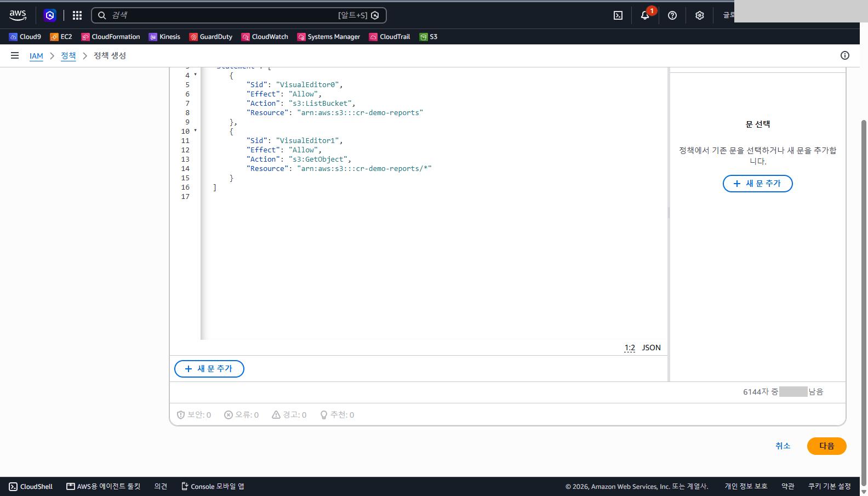This screenshot has height=496, width=868.
Task: Click the 1:2 cursor position indicator
Action: coord(630,348)
